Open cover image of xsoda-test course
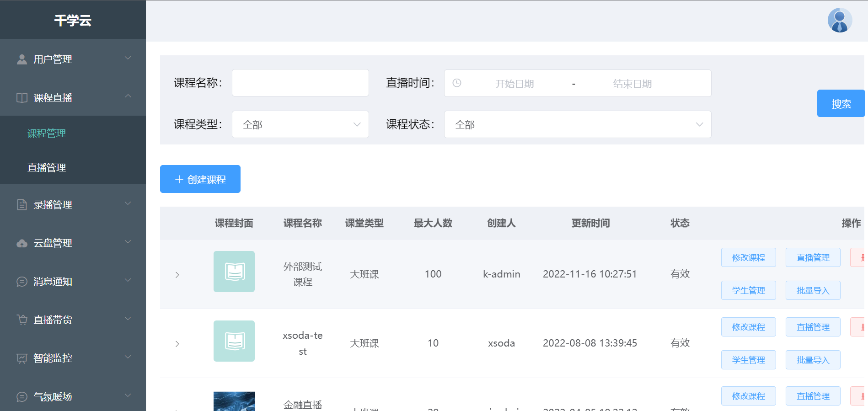Image resolution: width=868 pixels, height=411 pixels. 234,341
